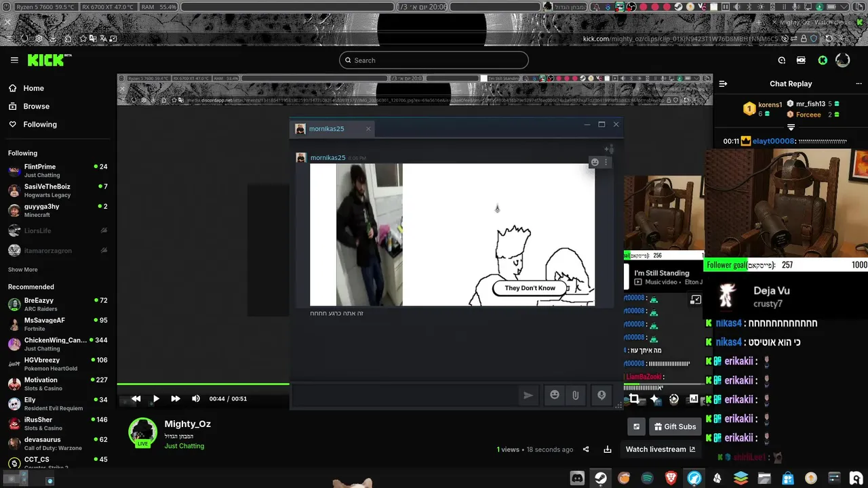Click Watch livestream button

point(660,449)
